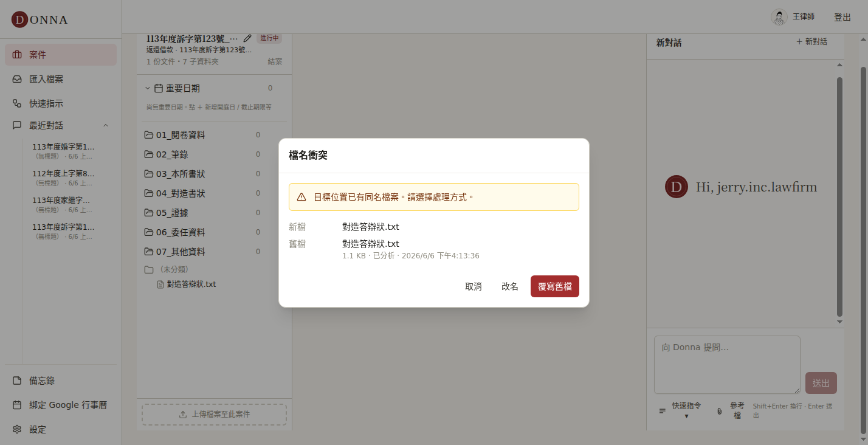Click the 參考檔 attachment button
Image resolution: width=868 pixels, height=445 pixels.
pyautogui.click(x=731, y=410)
